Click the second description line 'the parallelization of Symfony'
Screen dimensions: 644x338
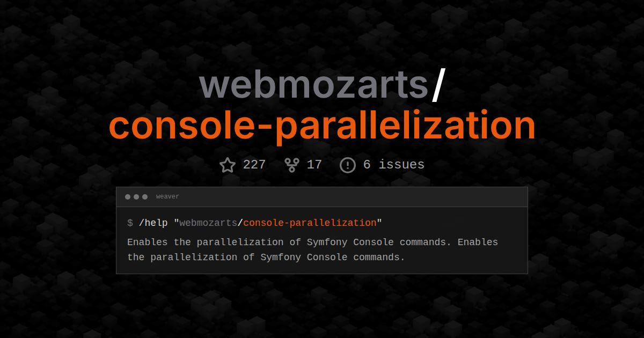266,257
